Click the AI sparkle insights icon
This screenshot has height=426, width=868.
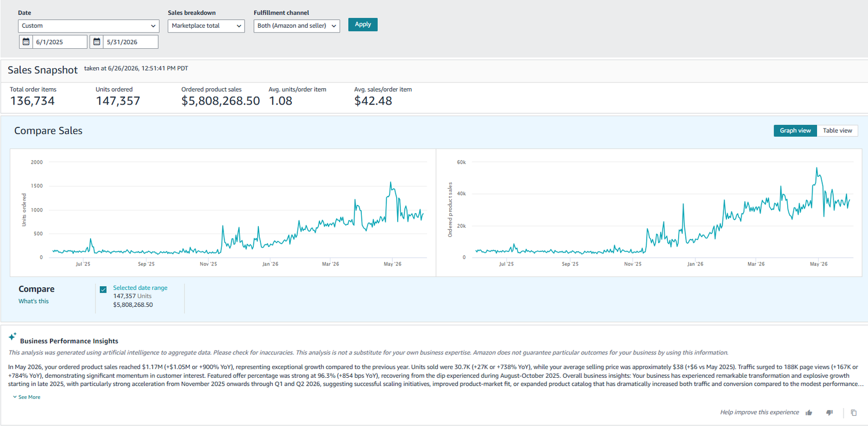pos(12,337)
